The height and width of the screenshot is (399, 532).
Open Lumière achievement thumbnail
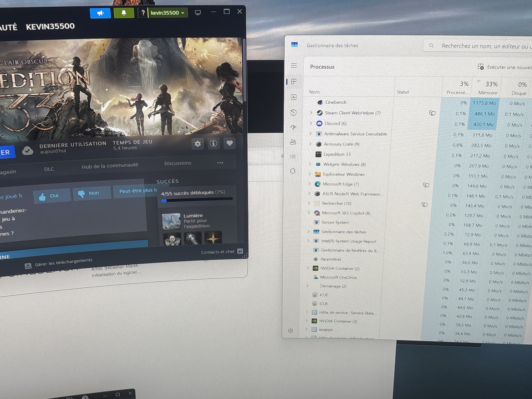coord(171,221)
